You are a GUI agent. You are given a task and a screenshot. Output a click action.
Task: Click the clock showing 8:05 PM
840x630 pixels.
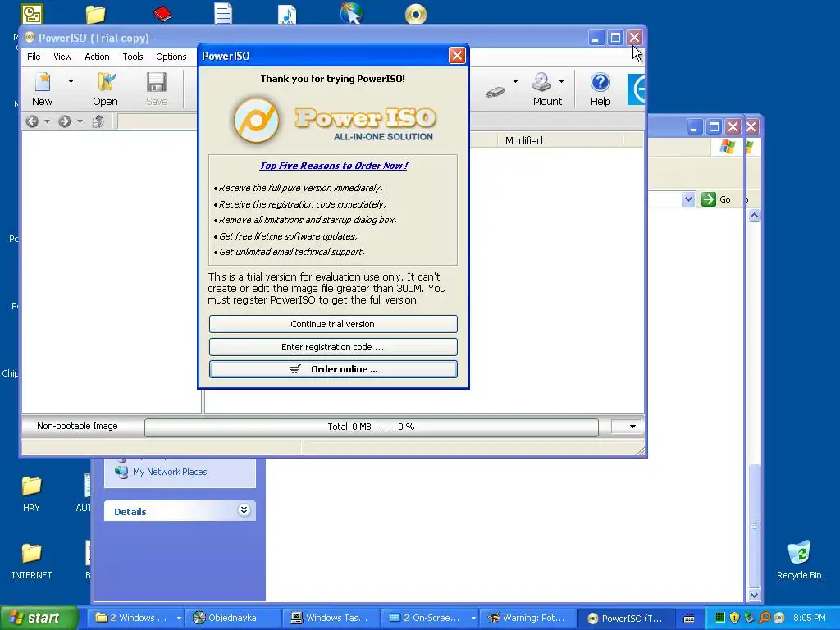[x=810, y=618]
